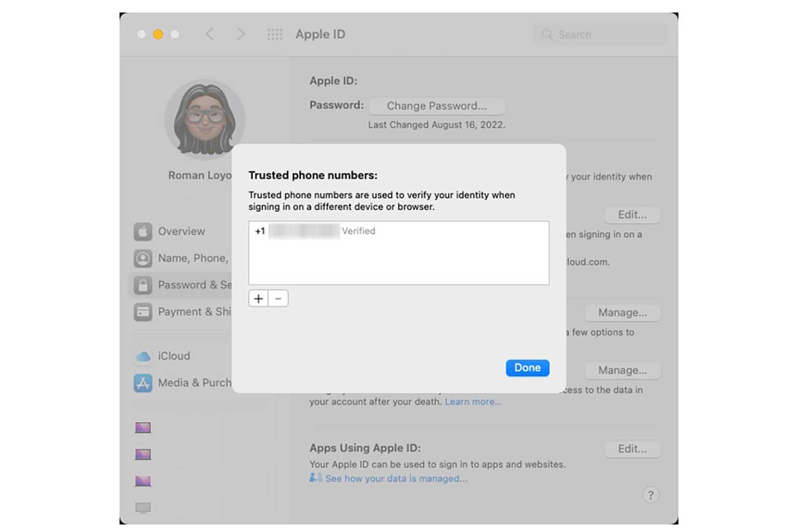Click the Memoji profile picture

tap(205, 118)
